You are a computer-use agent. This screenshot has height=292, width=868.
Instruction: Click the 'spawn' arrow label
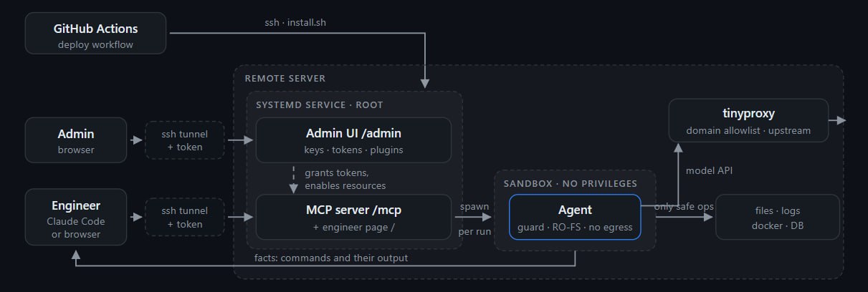474,206
